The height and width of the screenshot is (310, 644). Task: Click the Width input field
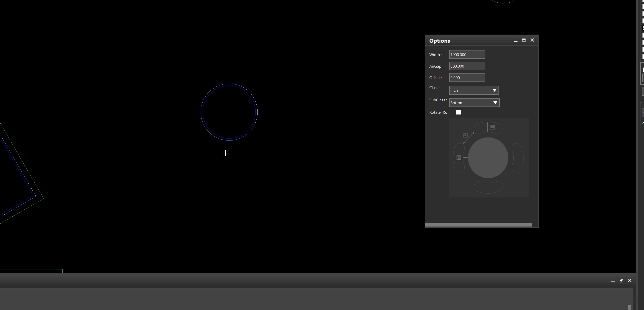coord(467,54)
